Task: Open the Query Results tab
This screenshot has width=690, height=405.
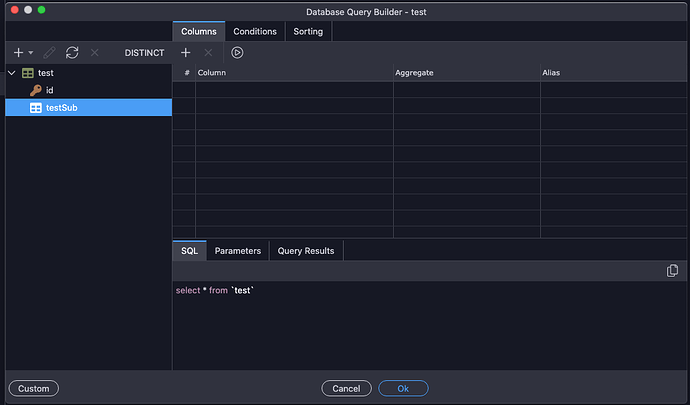Action: tap(306, 251)
